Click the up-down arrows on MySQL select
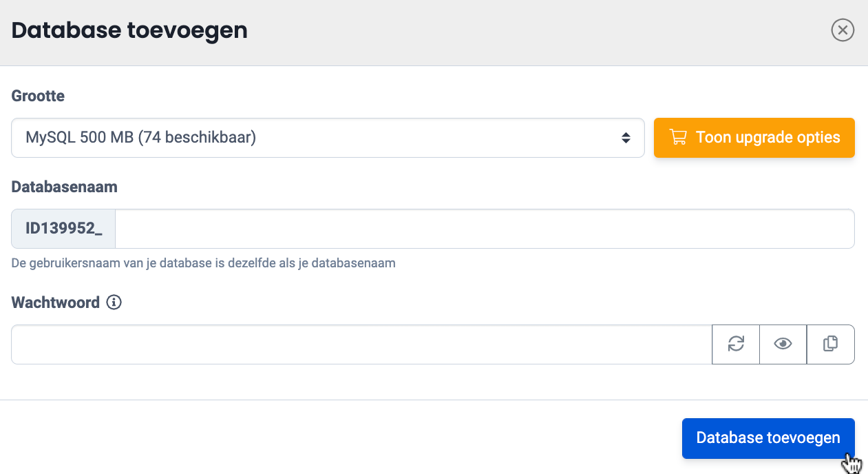The width and height of the screenshot is (868, 474). point(626,138)
